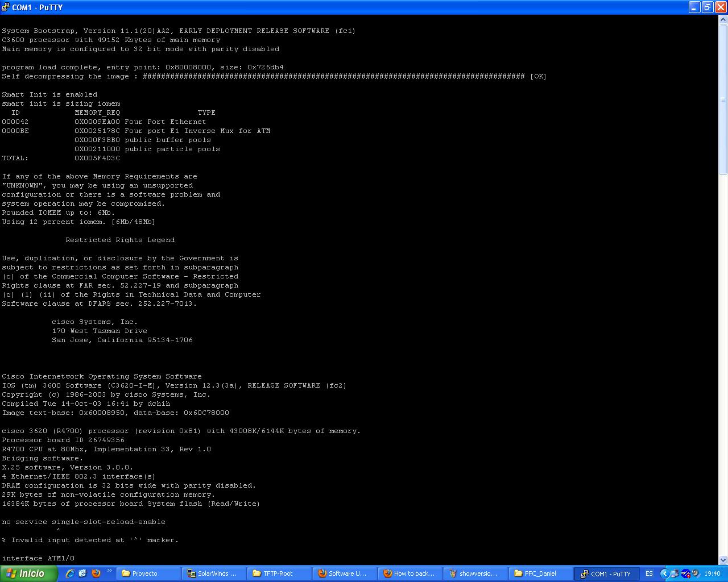
Task: Click 'public particle pools' memory row
Action: (x=147, y=149)
